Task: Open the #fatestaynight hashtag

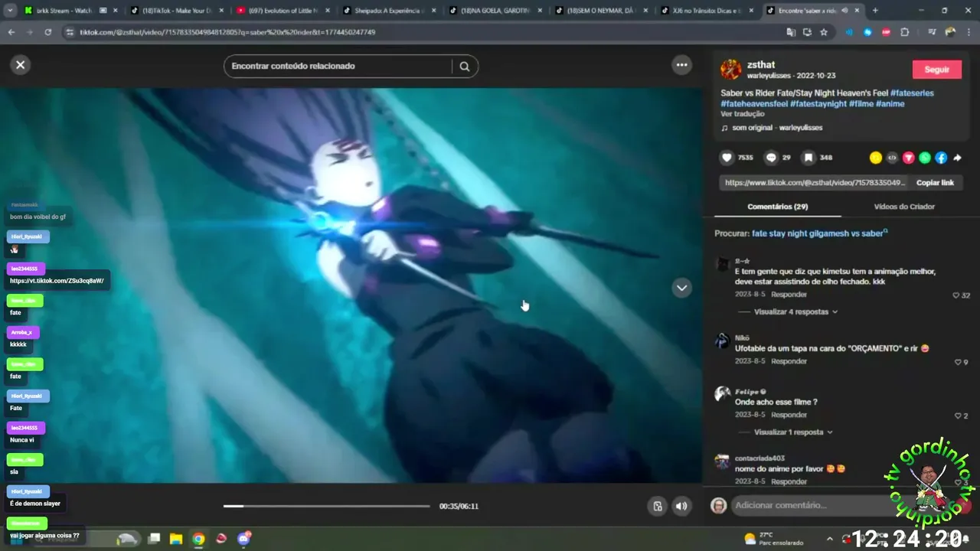Action: pyautogui.click(x=818, y=104)
